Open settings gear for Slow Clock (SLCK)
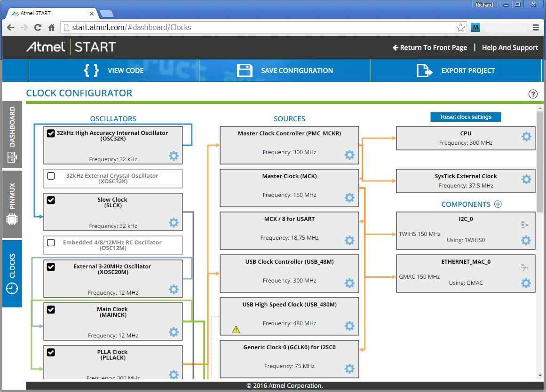Screen dimensions: 546x392 click(x=174, y=222)
